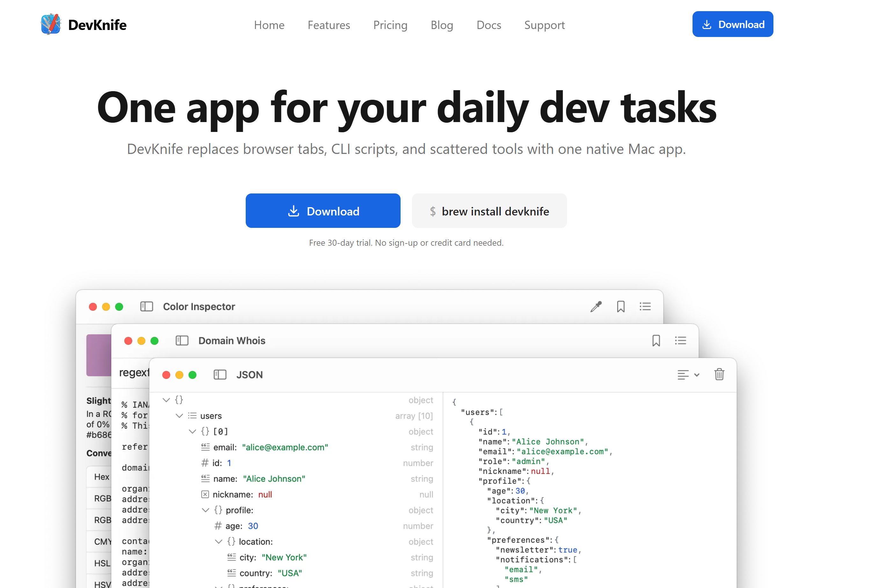Click the eyedropper icon in Color Inspector

click(x=596, y=307)
